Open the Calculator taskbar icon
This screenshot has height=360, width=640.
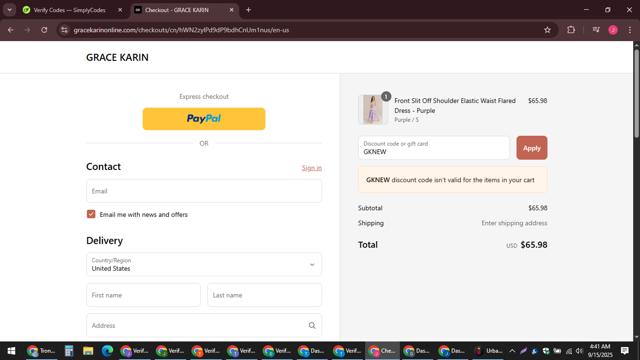point(69,351)
